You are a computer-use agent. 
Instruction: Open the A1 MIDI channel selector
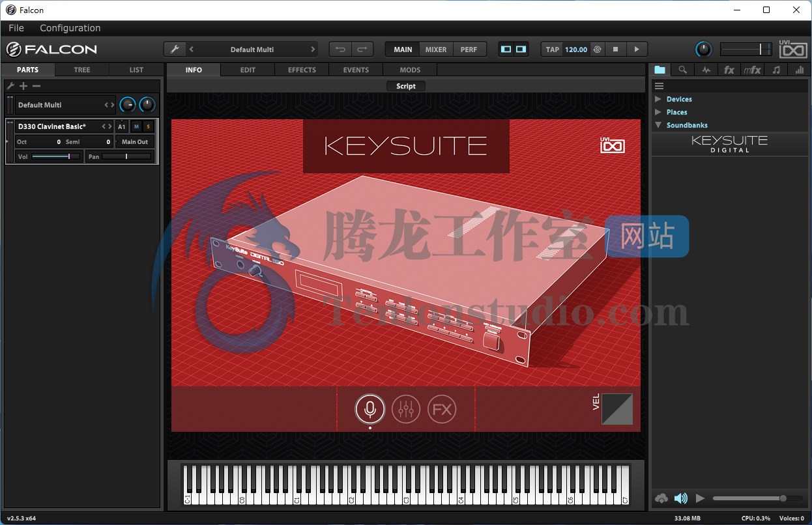(122, 126)
